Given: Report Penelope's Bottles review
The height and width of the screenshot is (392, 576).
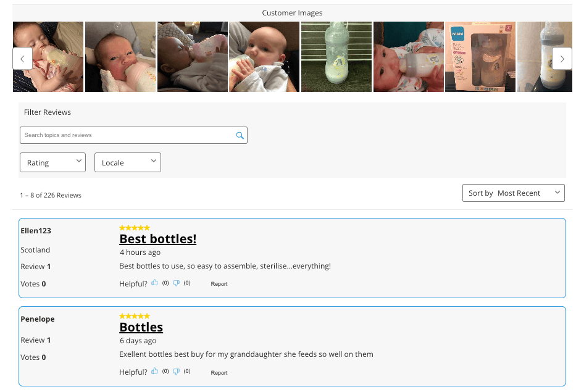Looking at the screenshot, I should pyautogui.click(x=219, y=373).
